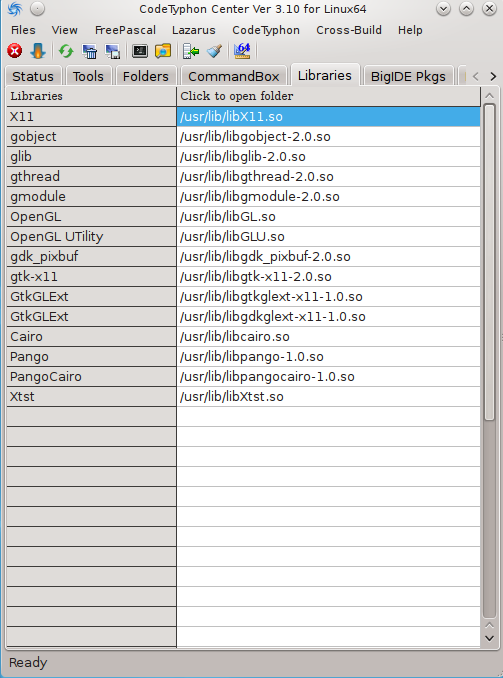The height and width of the screenshot is (678, 503).
Task: Click the red X close icon in toolbar
Action: (15, 51)
